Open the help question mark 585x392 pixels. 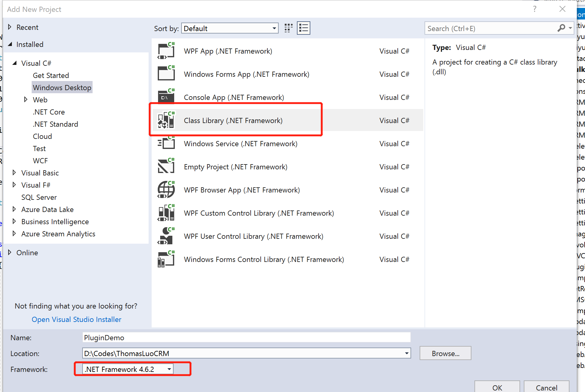[x=535, y=9]
